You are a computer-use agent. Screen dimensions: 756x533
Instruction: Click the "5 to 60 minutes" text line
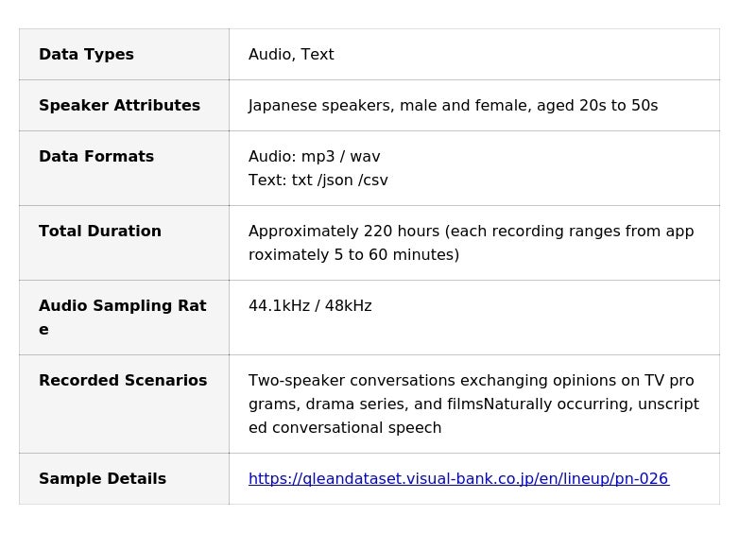[353, 255]
